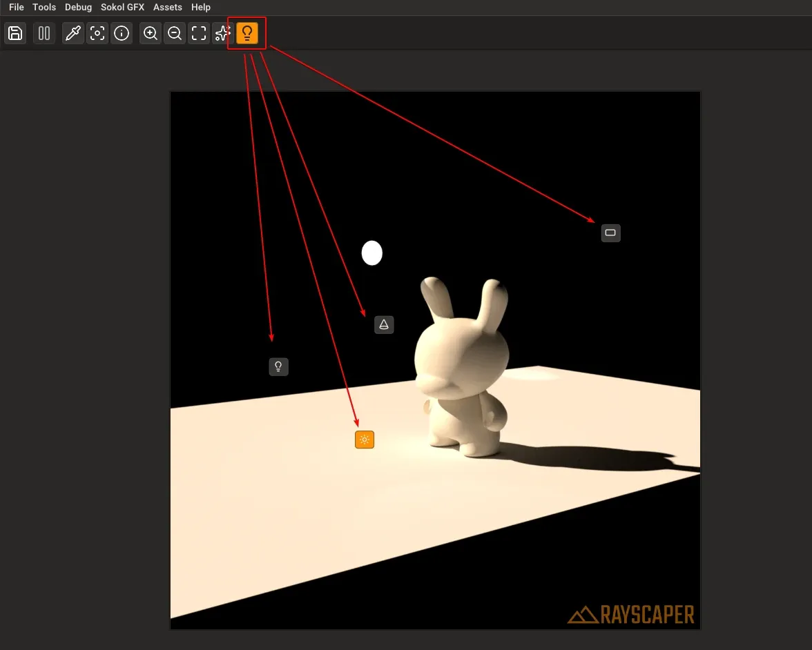The image size is (812, 650).
Task: Select the point light gizmo in viewport
Action: click(278, 366)
